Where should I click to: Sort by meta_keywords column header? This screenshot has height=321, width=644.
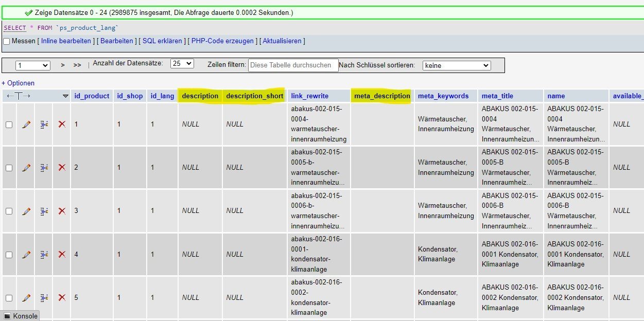point(443,96)
